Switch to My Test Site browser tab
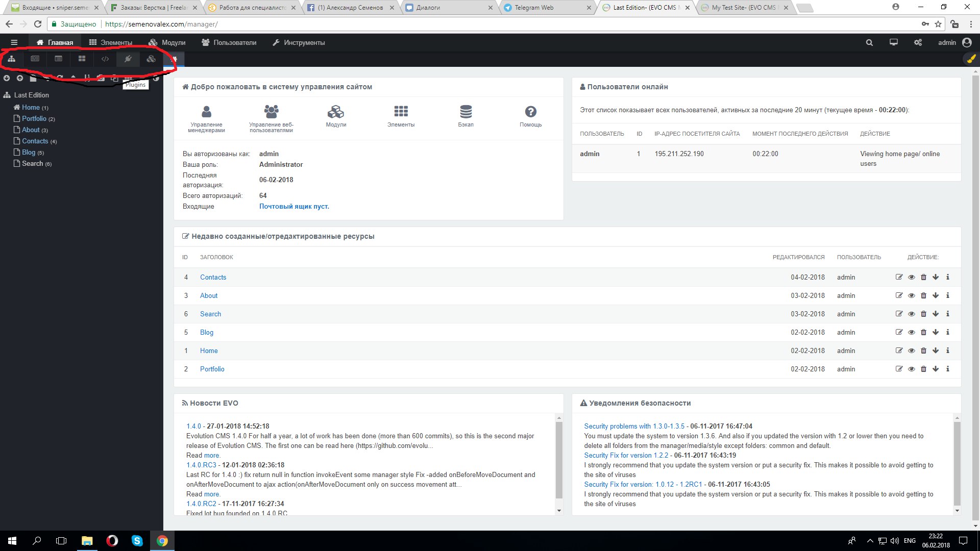 (x=743, y=8)
